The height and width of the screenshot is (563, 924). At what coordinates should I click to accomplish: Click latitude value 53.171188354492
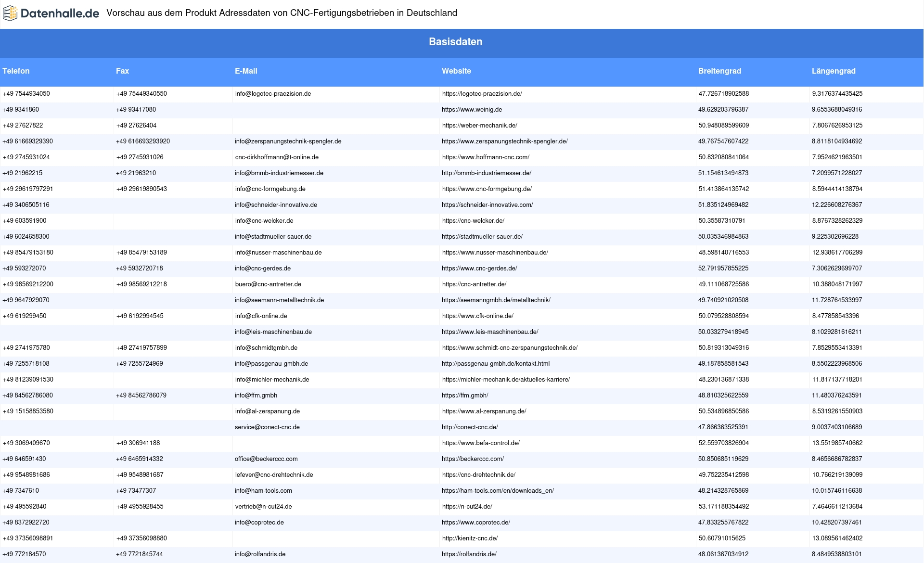click(x=724, y=507)
